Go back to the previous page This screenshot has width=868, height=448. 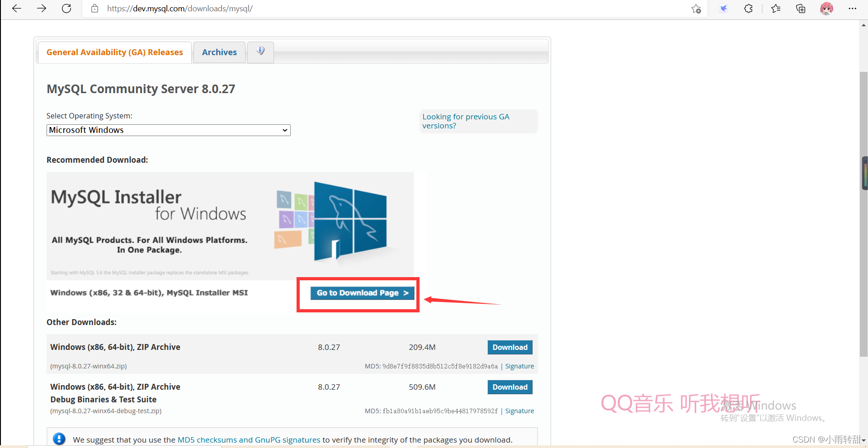tap(17, 9)
